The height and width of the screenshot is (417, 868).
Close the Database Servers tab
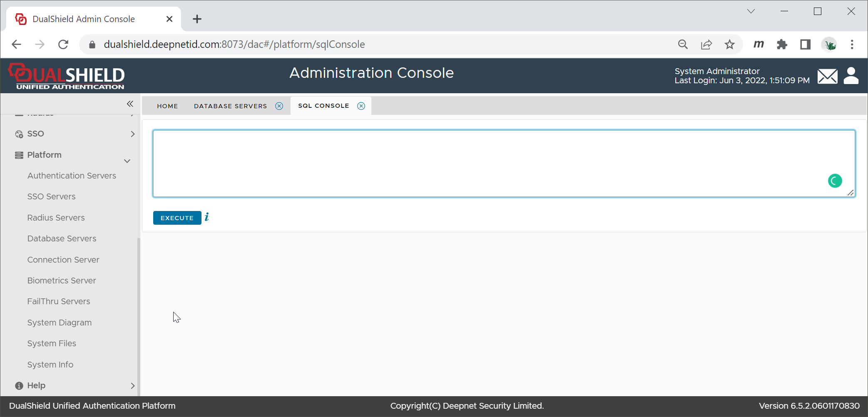[x=279, y=106]
